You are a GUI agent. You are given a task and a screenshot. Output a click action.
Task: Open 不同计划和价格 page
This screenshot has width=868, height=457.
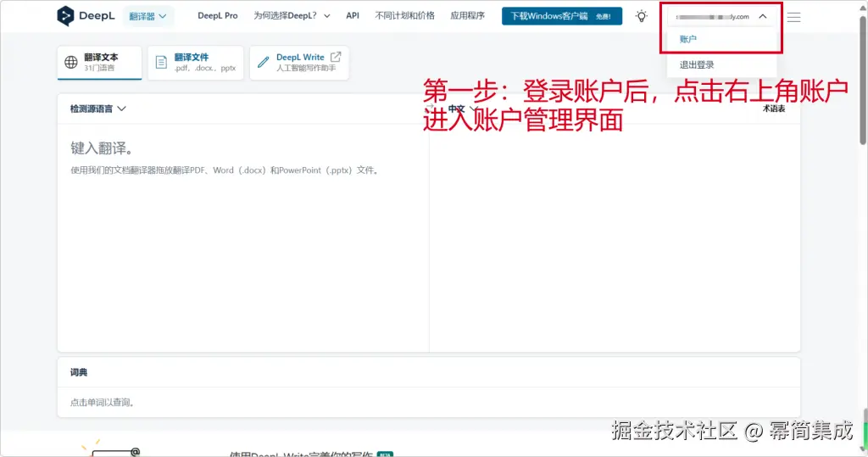click(404, 16)
